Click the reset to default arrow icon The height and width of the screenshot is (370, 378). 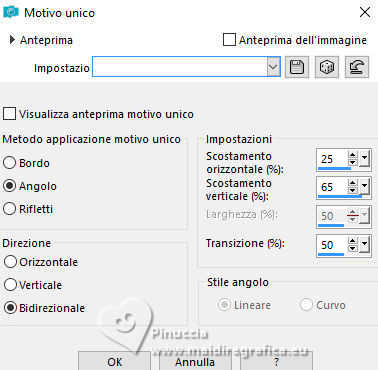pyautogui.click(x=357, y=67)
